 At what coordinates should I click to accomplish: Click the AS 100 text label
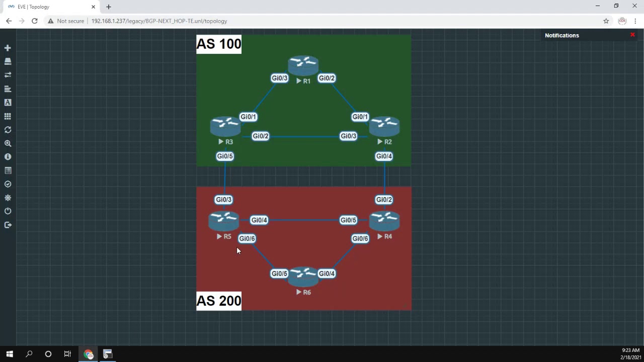point(219,44)
